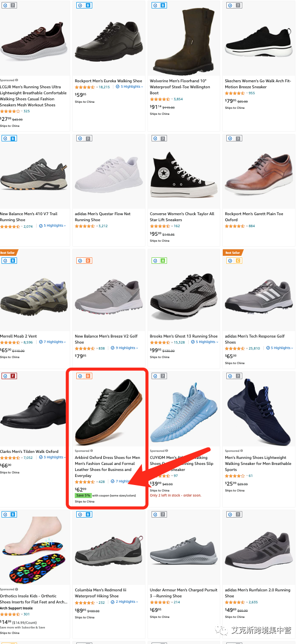Click the check circle badge on Orthotics Insole Kids
This screenshot has height=644, width=301.
5,515
